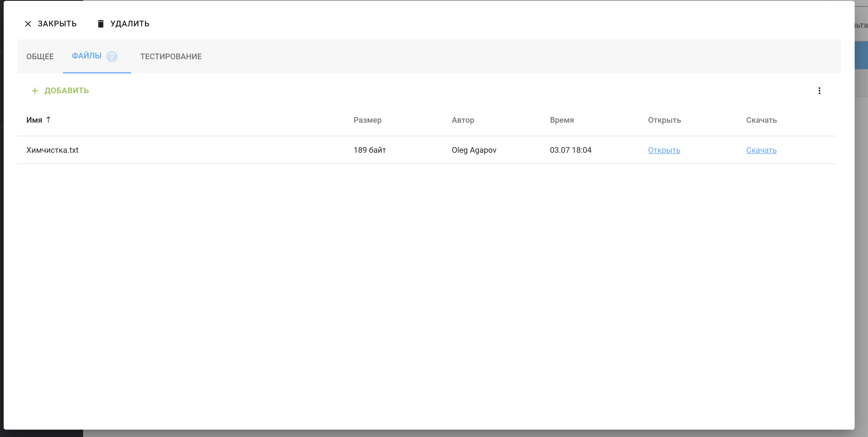
Task: Click the trash can delete icon
Action: coord(100,24)
